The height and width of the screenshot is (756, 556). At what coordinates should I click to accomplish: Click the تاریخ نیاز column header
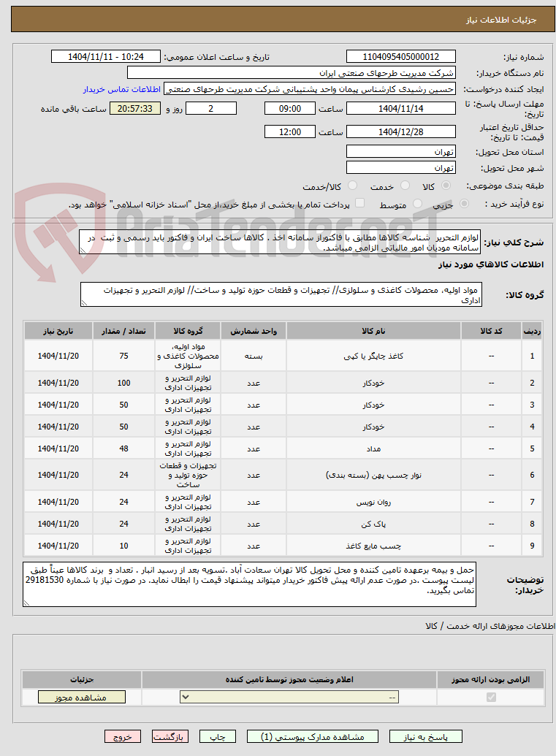(x=58, y=331)
